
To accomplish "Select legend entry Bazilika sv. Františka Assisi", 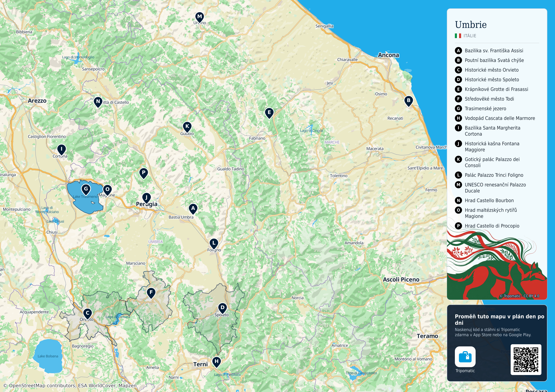I will click(x=489, y=51).
